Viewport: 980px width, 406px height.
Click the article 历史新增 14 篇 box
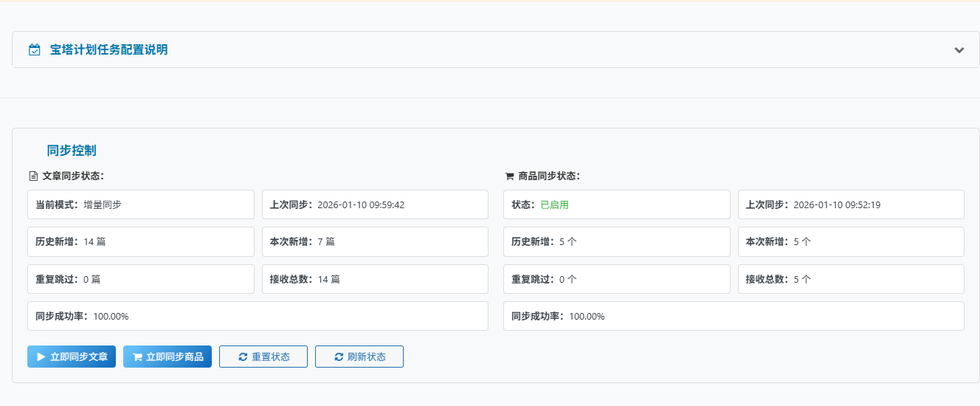point(140,241)
